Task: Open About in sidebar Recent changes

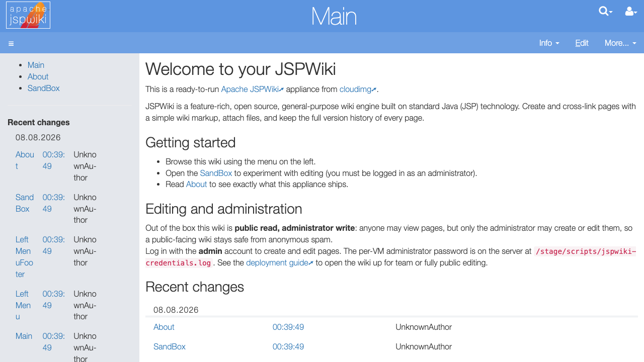Action: coord(25,160)
